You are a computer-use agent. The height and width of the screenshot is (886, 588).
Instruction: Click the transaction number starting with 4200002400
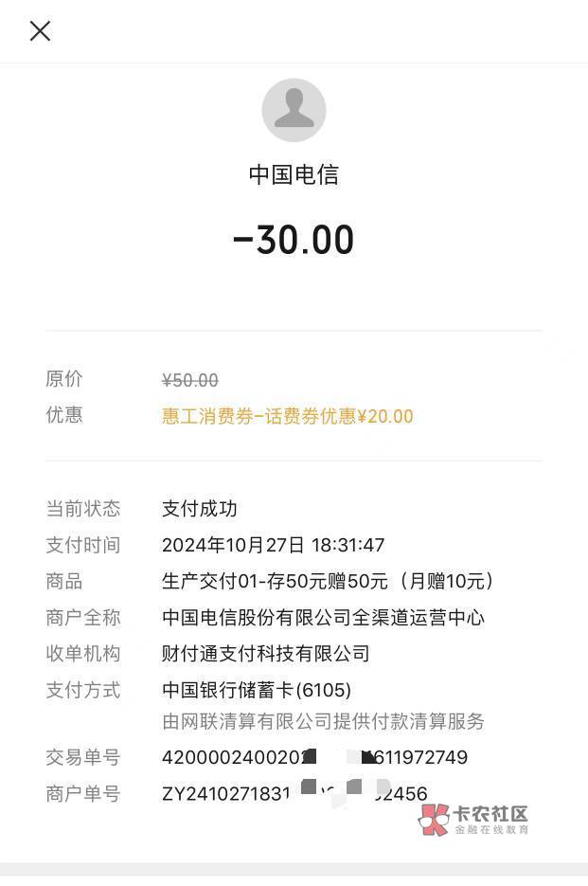point(314,757)
